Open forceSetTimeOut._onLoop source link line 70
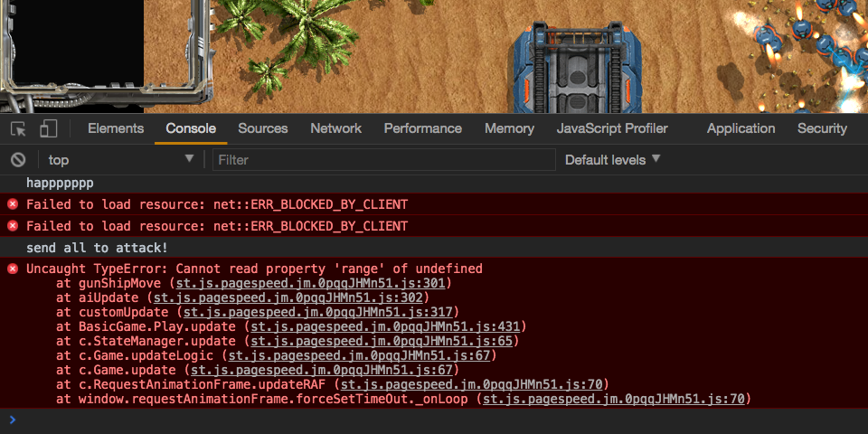 tap(614, 399)
